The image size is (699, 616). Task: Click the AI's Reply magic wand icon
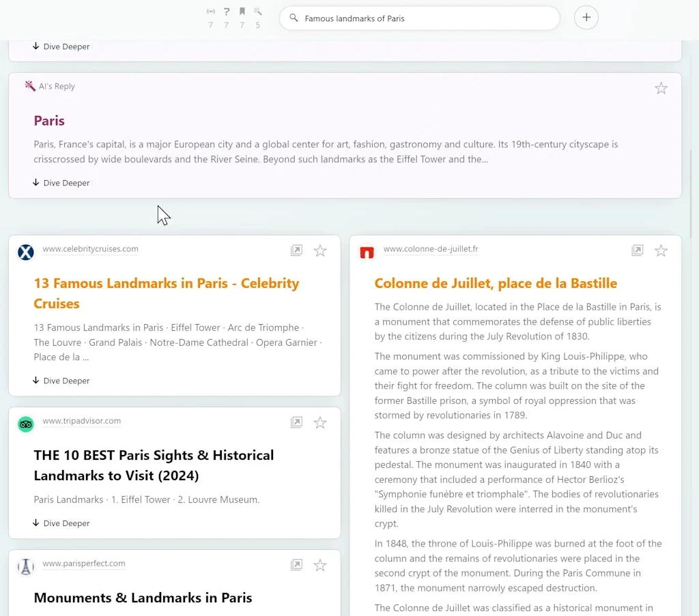coord(30,86)
